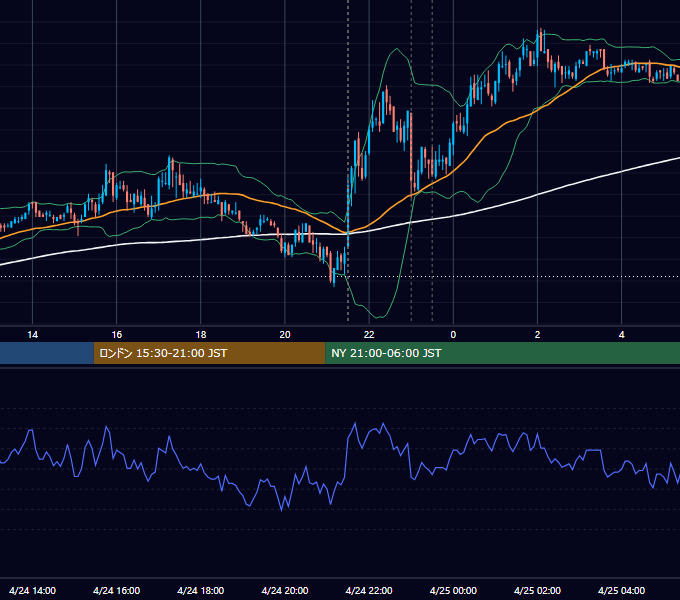Click the 4/25 04:00 time label
Image resolution: width=680 pixels, height=600 pixels.
tap(621, 590)
